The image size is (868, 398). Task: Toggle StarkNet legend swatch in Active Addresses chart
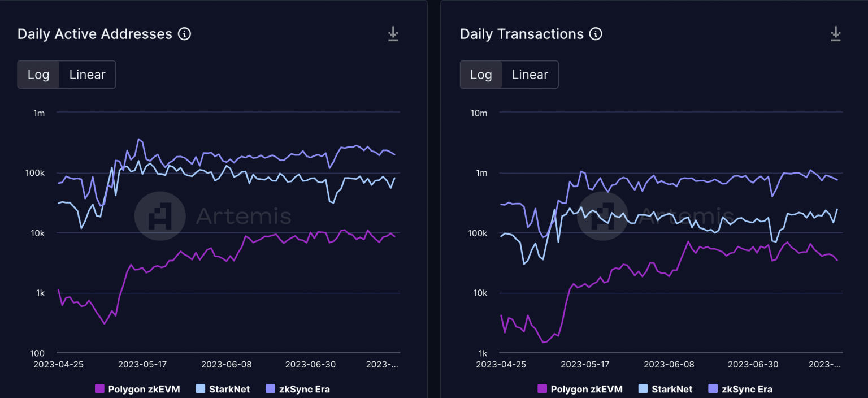[x=200, y=389]
